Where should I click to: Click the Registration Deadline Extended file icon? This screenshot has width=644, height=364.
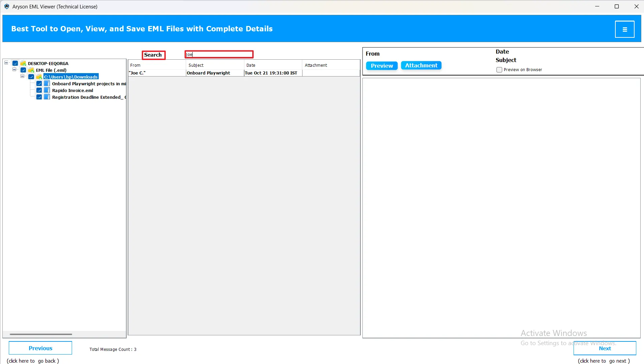(x=47, y=97)
